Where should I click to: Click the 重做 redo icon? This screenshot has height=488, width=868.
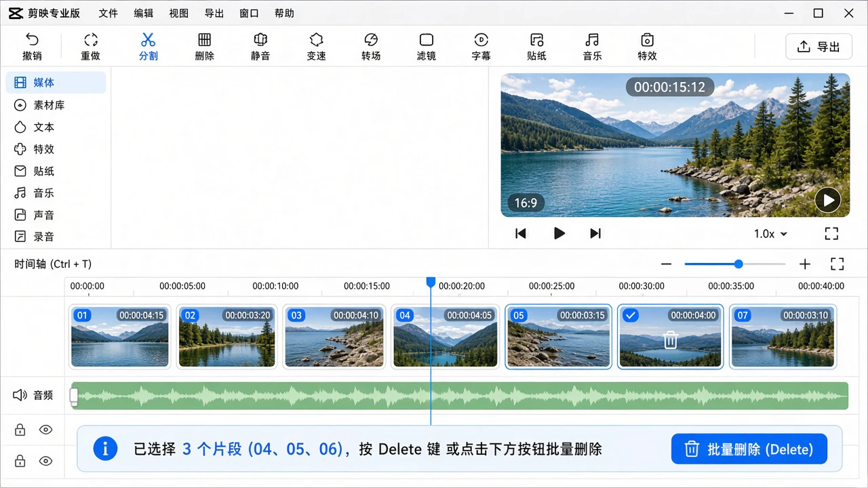pyautogui.click(x=91, y=40)
